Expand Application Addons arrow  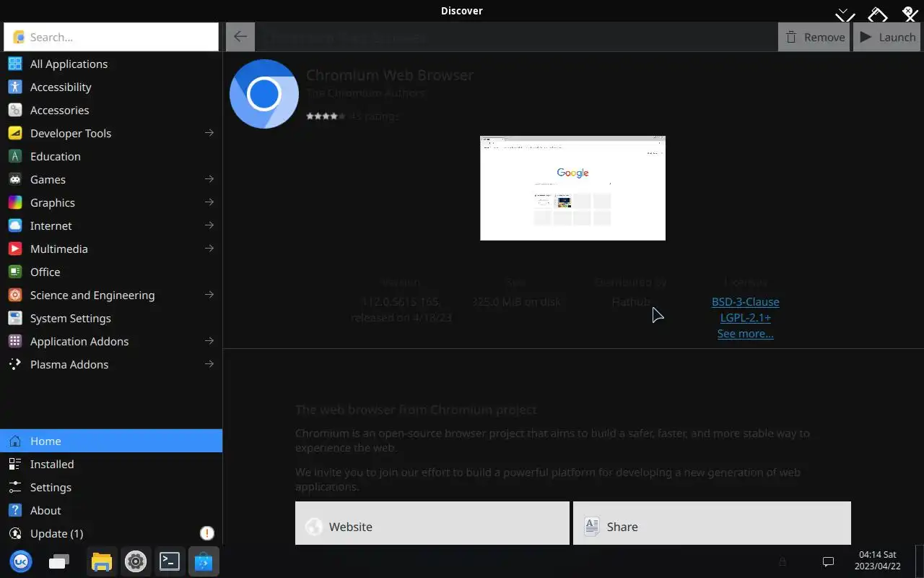[209, 341]
